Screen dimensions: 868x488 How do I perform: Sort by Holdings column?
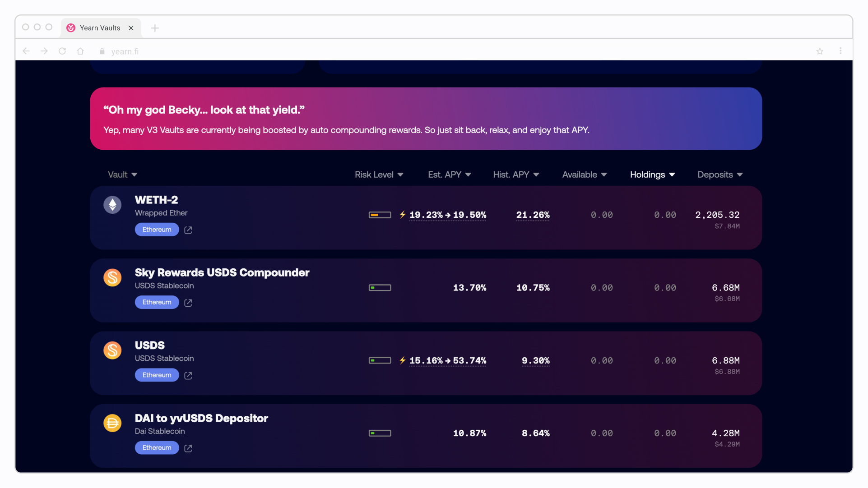pos(652,175)
